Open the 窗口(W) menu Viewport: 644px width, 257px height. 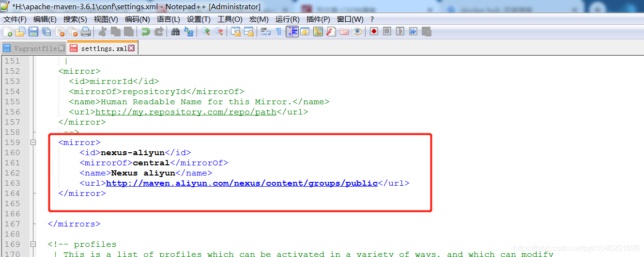(350, 19)
